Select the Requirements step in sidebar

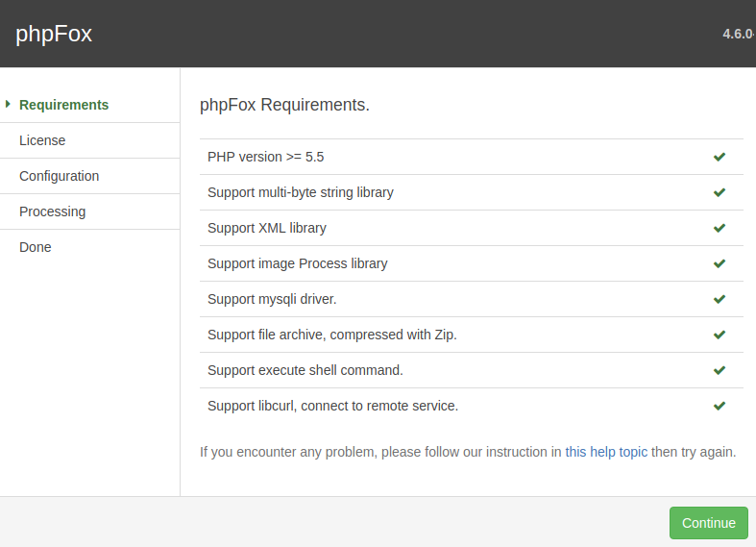click(x=63, y=105)
